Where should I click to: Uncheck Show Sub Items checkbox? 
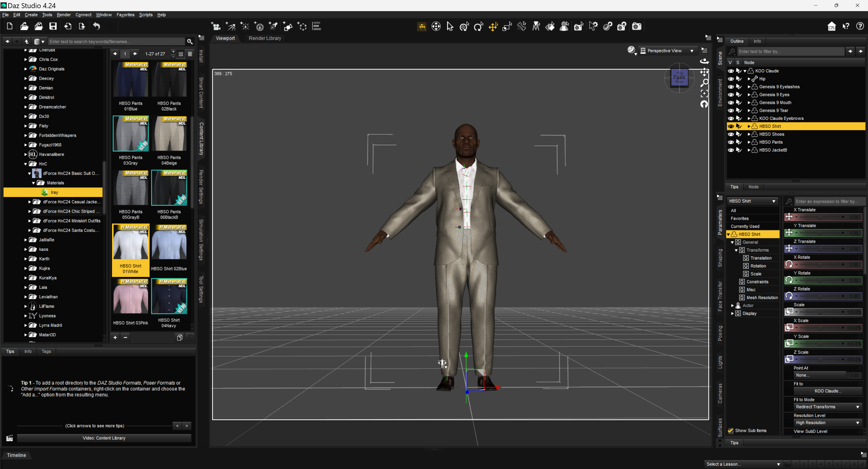click(730, 431)
